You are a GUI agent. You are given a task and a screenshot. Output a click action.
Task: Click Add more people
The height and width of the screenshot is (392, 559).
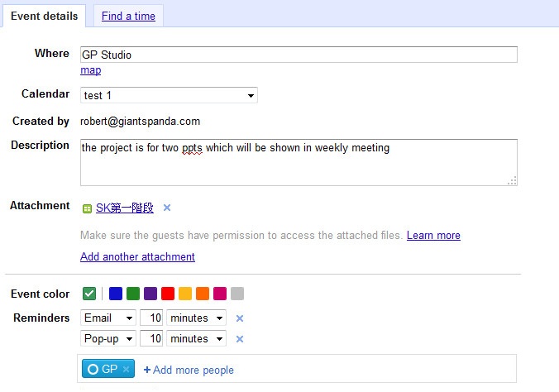(x=189, y=370)
